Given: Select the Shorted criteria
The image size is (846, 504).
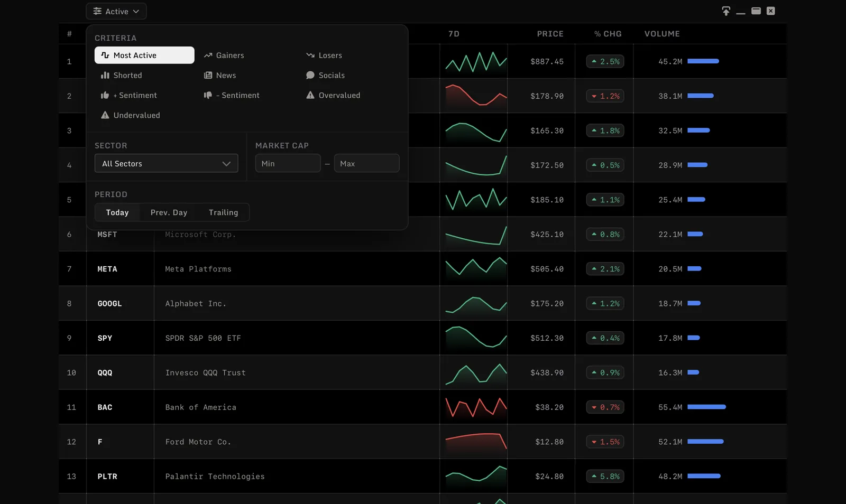Looking at the screenshot, I should click(122, 76).
